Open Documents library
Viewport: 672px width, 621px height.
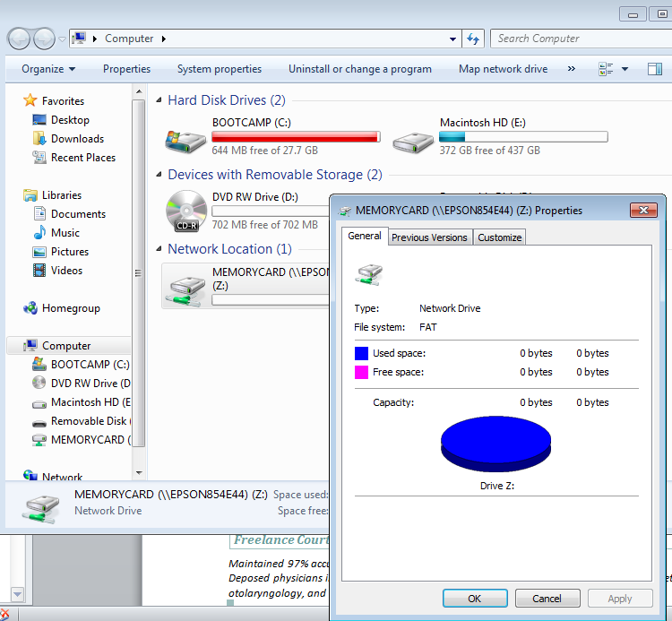[78, 214]
